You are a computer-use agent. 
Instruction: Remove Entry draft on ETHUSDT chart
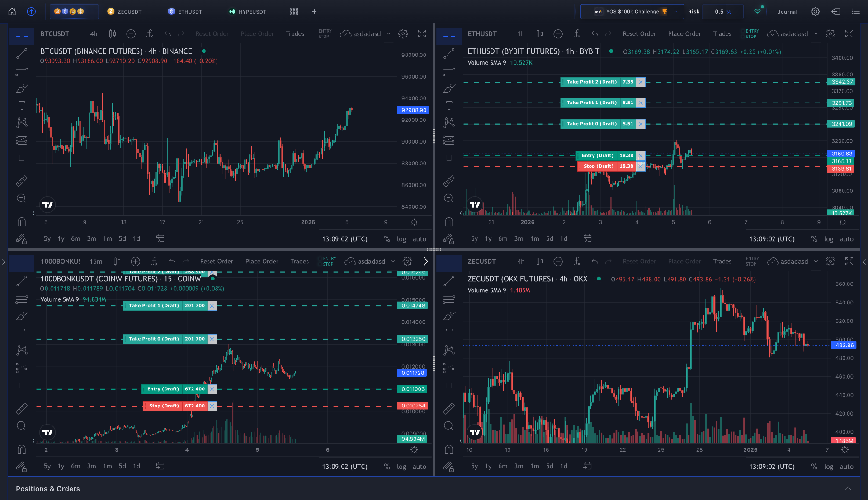[641, 156]
